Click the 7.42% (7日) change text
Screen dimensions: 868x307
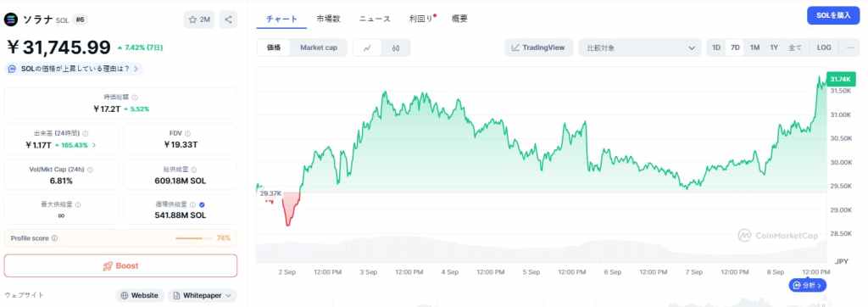pos(140,47)
